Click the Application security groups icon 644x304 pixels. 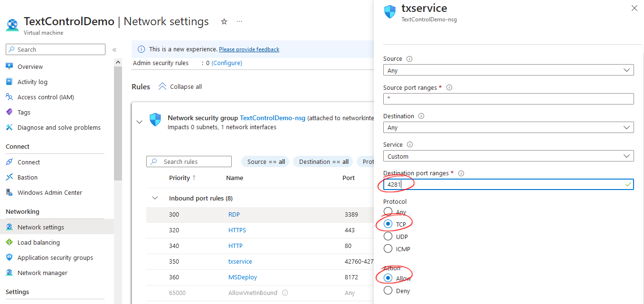tap(9, 257)
